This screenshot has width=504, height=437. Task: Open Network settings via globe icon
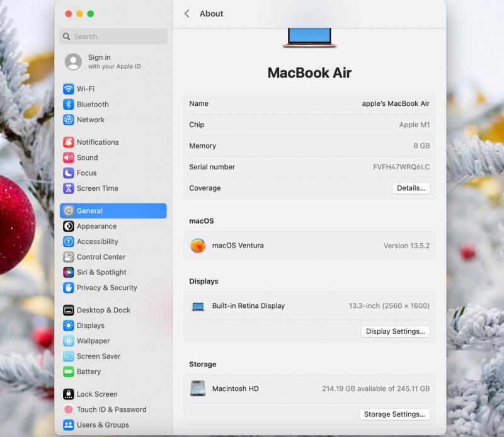[69, 120]
